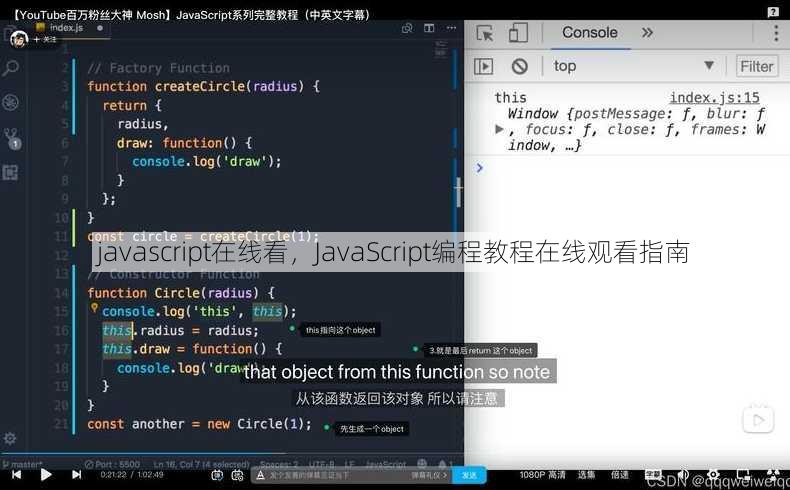The width and height of the screenshot is (790, 490).
Task: Focus the danmaku comment input field
Action: tap(335, 475)
